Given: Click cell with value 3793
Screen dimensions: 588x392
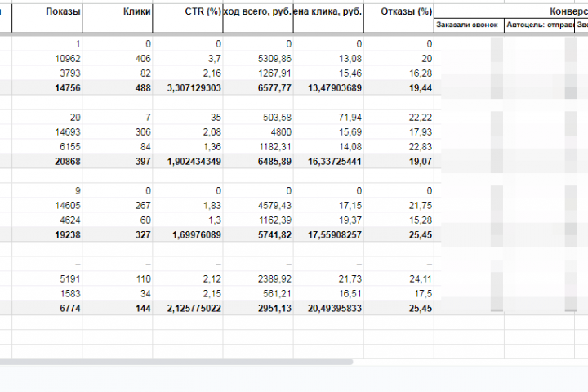Looking at the screenshot, I should click(47, 73).
